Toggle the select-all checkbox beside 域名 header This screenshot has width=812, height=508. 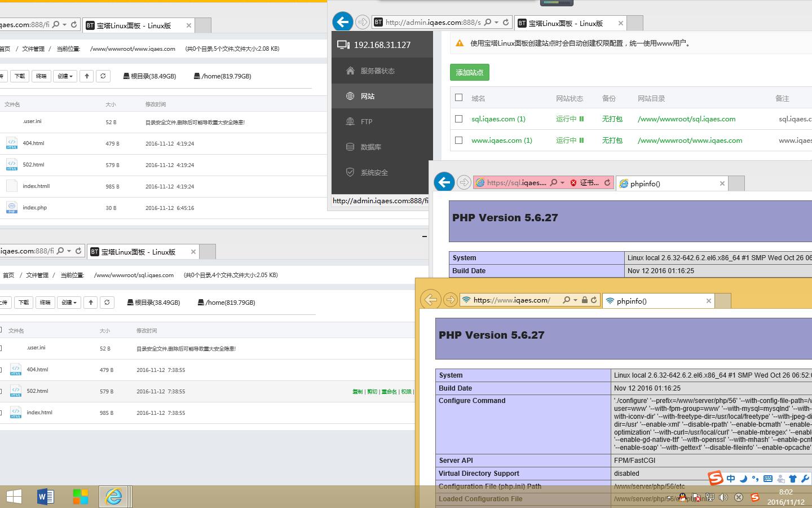pos(458,98)
